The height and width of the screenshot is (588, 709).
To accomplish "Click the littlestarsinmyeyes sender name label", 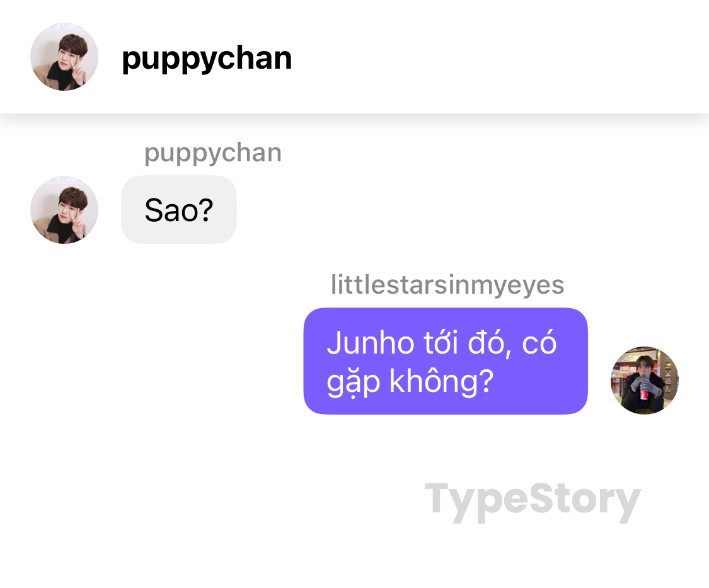I will (447, 285).
